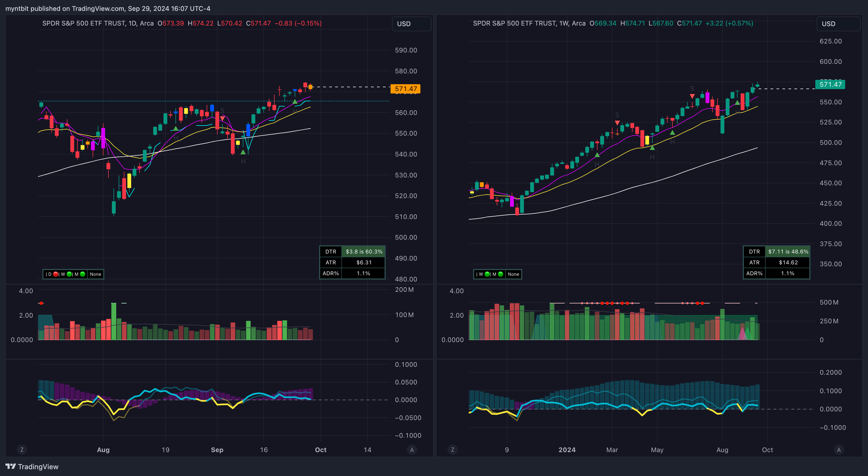Click the ATR value $6.31 in daily table
This screenshot has width=868, height=476.
364,262
